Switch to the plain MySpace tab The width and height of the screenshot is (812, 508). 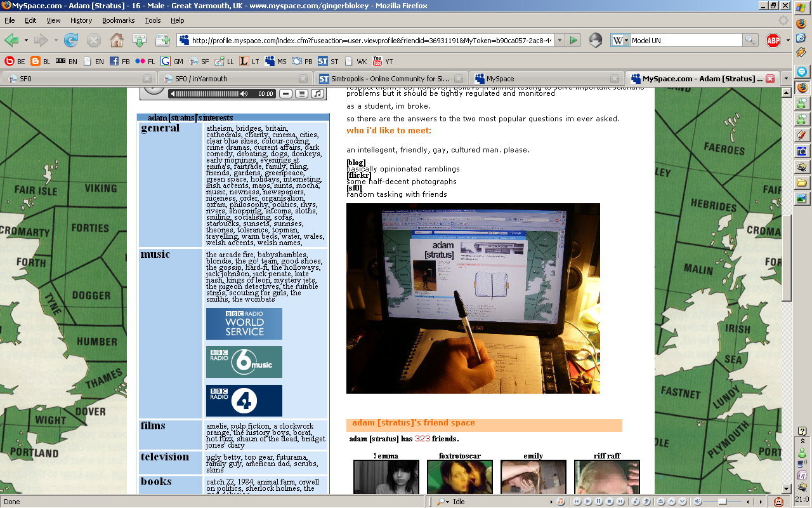546,79
